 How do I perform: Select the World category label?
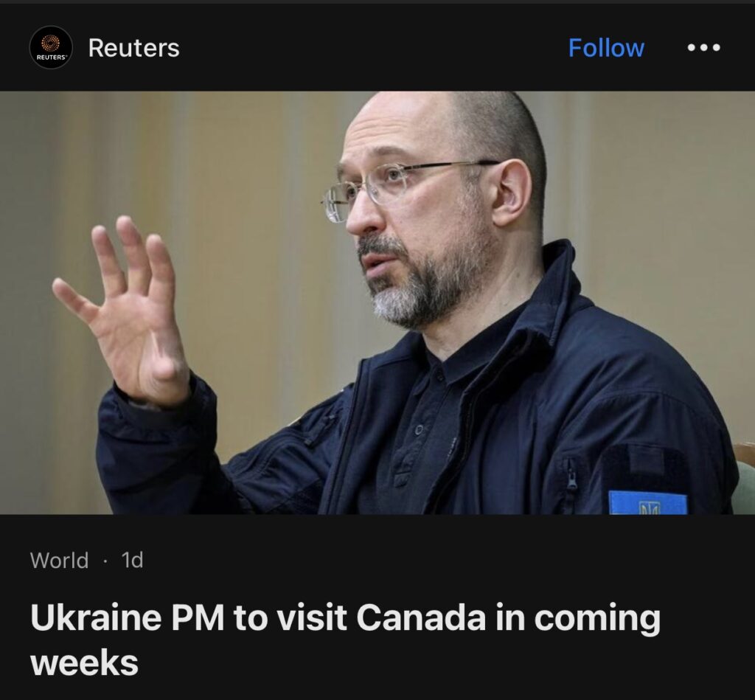[59, 561]
